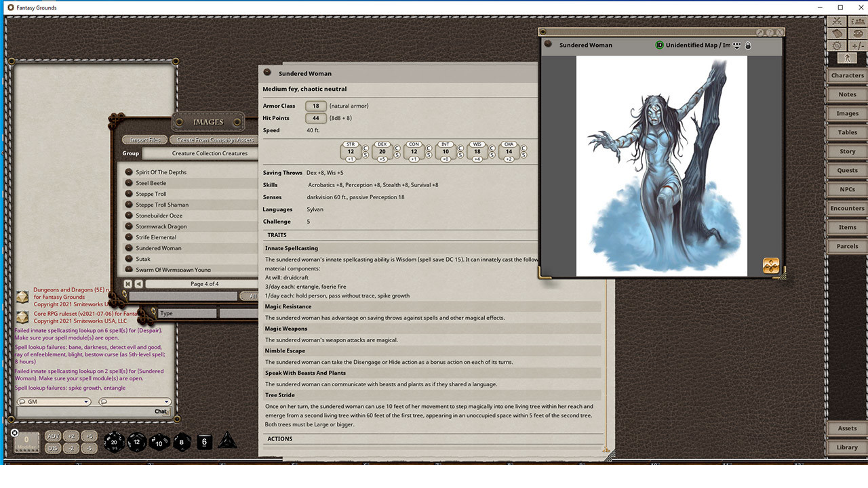This screenshot has height=488, width=868.
Task: Switch to the Group tab in Images window
Action: [x=130, y=153]
